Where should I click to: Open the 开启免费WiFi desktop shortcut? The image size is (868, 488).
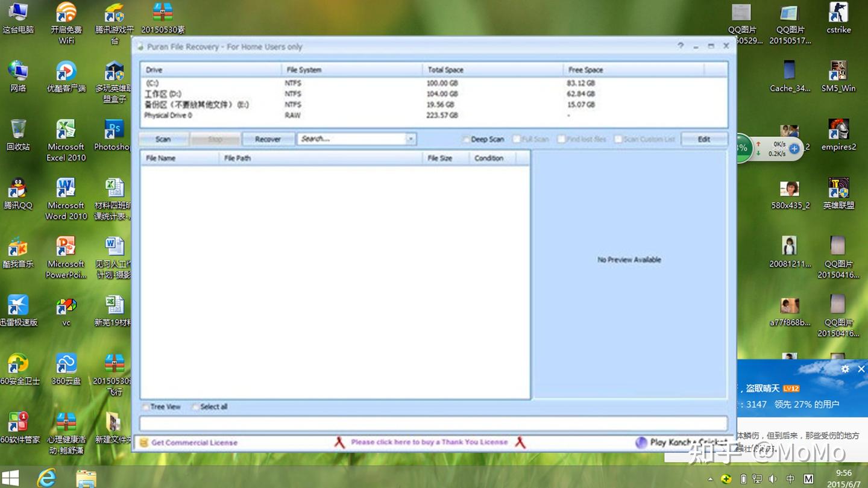click(x=66, y=23)
